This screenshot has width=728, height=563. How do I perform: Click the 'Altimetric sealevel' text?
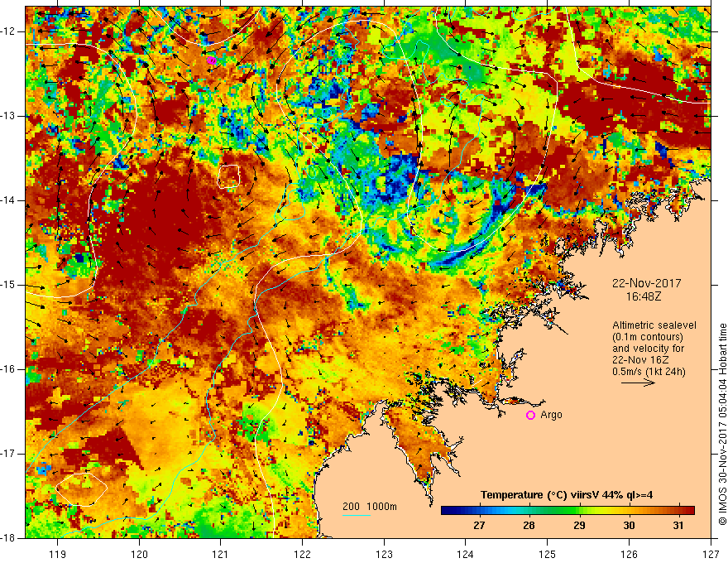[654, 325]
